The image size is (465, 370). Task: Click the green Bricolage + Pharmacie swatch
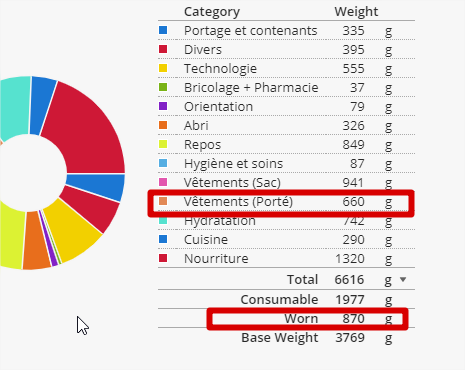163,87
